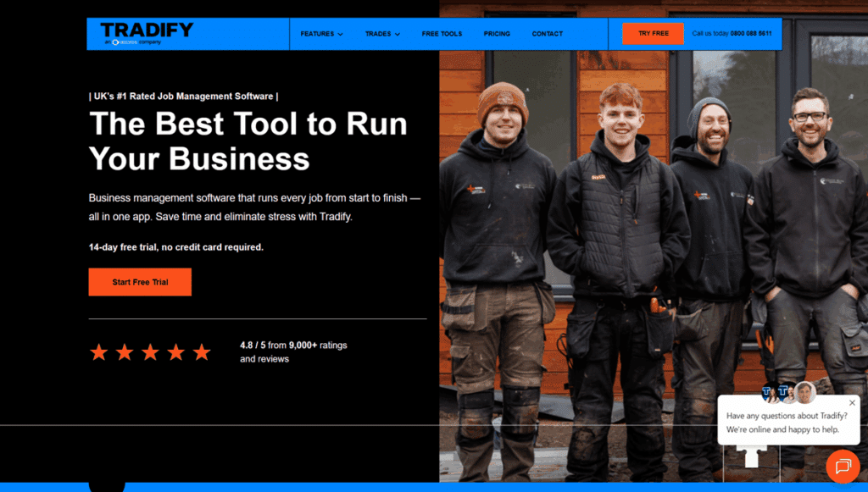Expand the Features dropdown chevron
This screenshot has width=868, height=492.
coord(340,35)
